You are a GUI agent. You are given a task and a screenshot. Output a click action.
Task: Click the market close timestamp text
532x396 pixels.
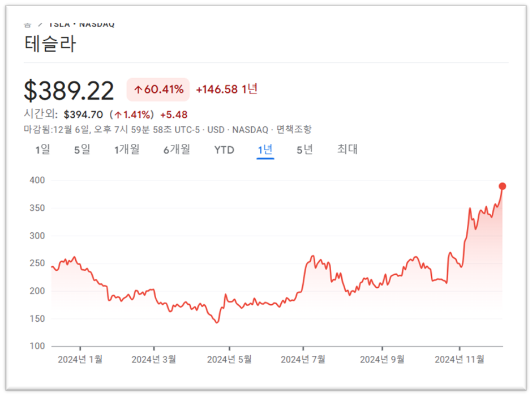coord(112,129)
